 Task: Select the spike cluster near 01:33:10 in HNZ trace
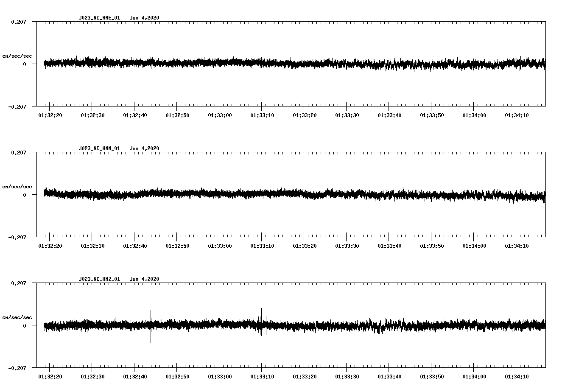click(x=261, y=323)
